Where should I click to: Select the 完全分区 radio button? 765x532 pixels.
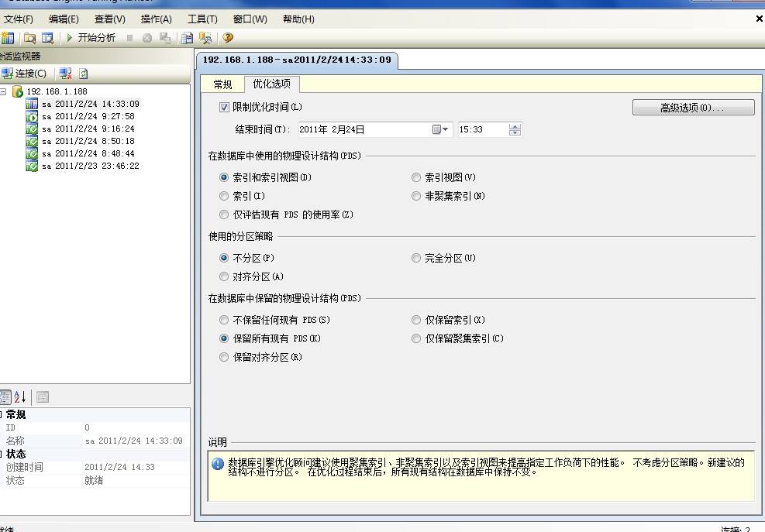tap(417, 258)
